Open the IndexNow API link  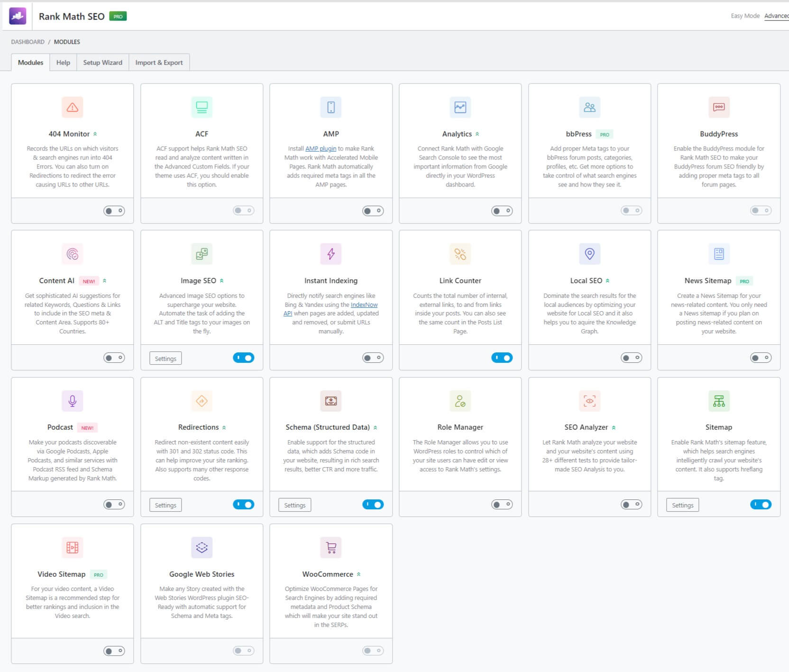coord(364,305)
